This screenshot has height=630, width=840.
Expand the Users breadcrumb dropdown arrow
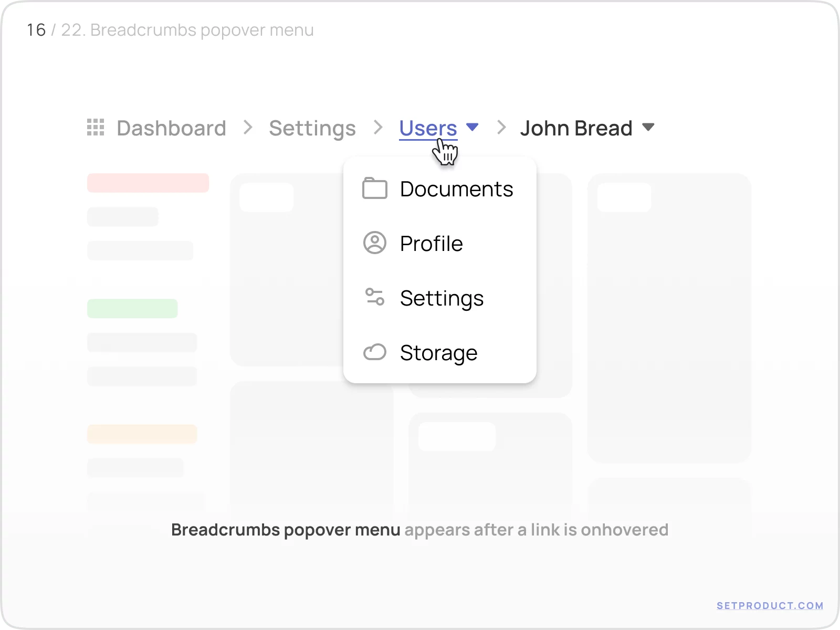472,127
